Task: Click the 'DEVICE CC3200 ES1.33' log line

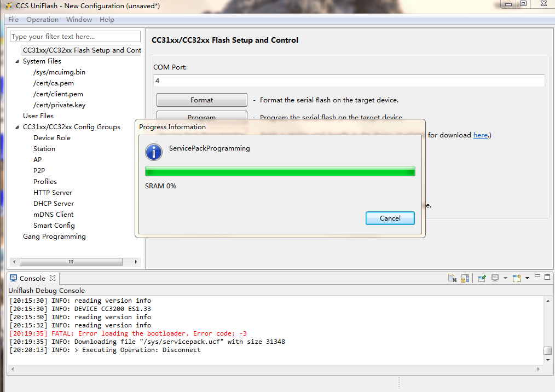Action: 80,309
